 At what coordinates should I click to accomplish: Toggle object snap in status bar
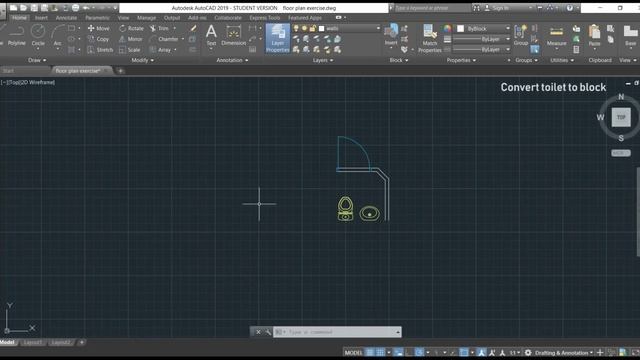(x=464, y=353)
